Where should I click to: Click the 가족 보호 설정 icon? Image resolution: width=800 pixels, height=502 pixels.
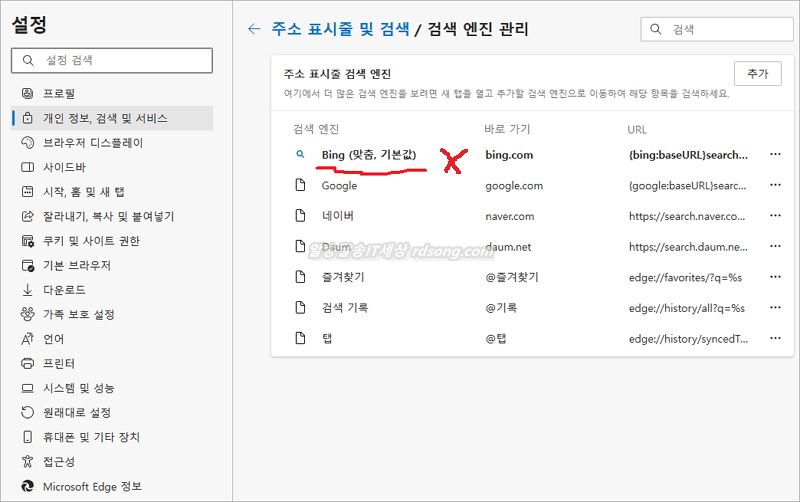pyautogui.click(x=28, y=314)
